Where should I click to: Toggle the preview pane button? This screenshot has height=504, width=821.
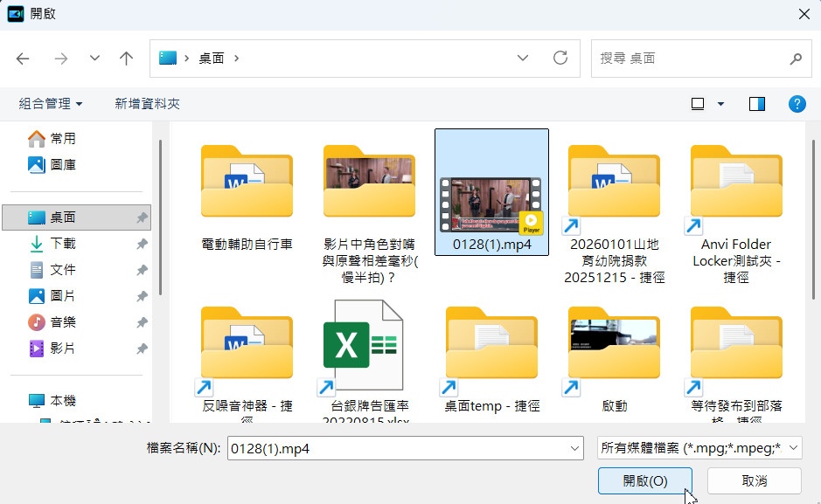click(x=757, y=104)
